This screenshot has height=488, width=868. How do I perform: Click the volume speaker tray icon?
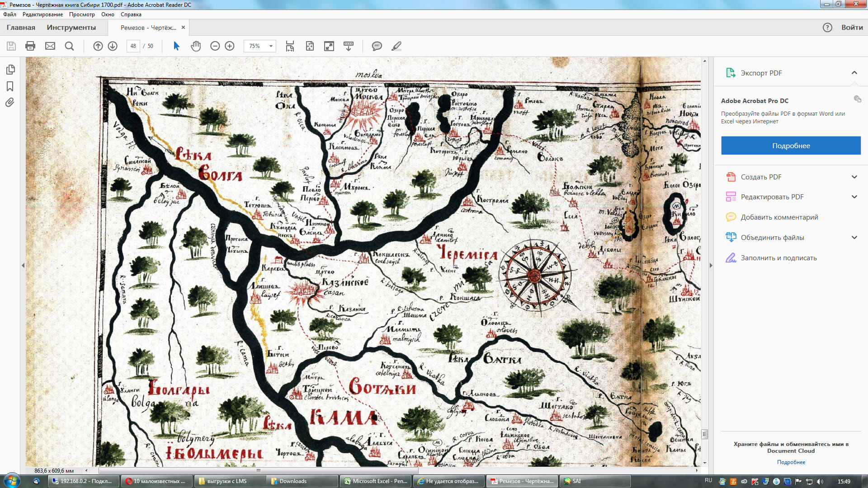[x=820, y=481]
